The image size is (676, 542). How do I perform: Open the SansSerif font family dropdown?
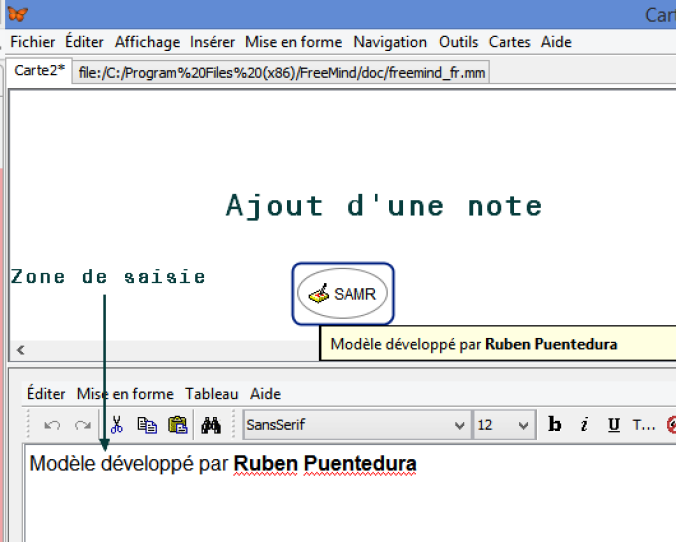click(357, 425)
